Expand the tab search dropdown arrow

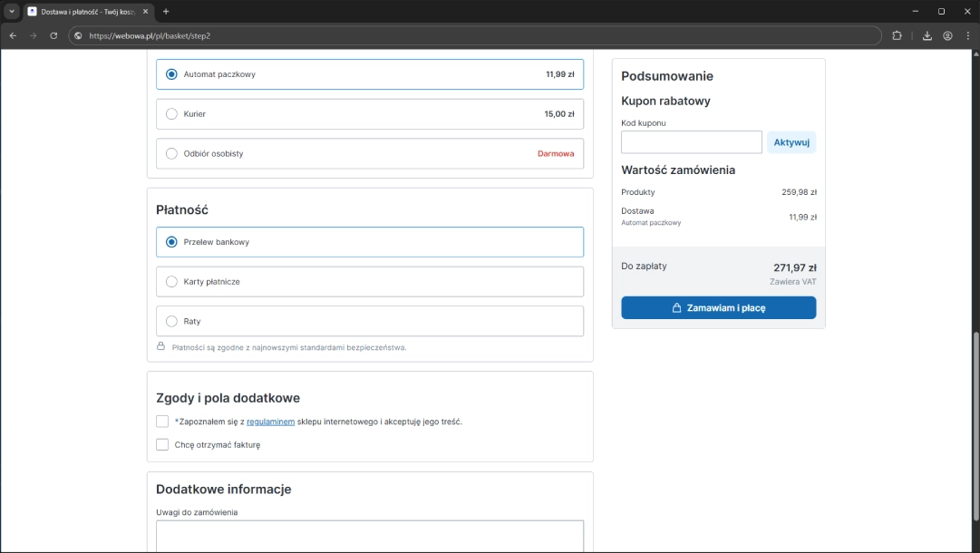point(12,12)
